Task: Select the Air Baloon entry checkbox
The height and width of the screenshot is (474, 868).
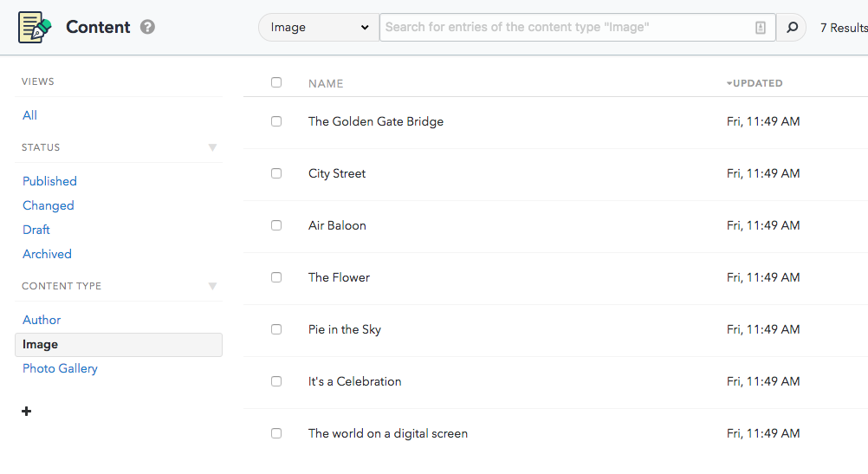Action: tap(276, 225)
